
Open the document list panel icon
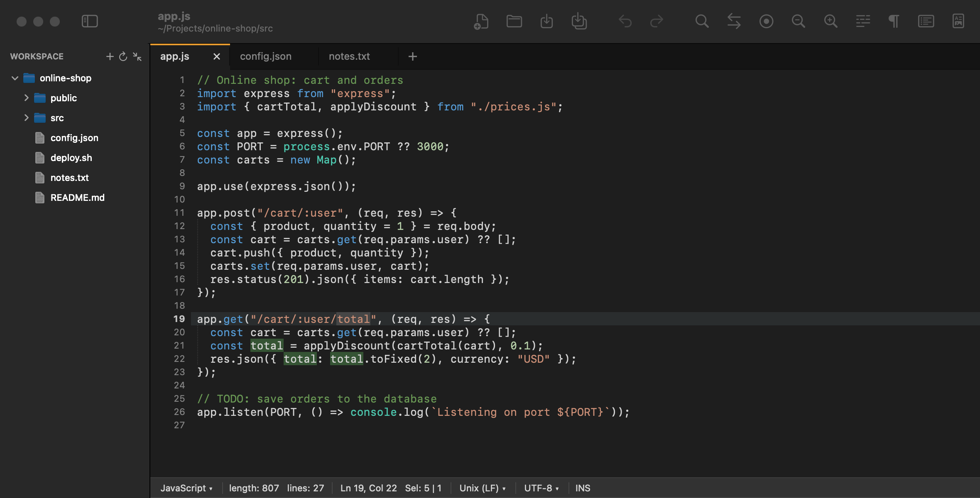[x=926, y=21]
